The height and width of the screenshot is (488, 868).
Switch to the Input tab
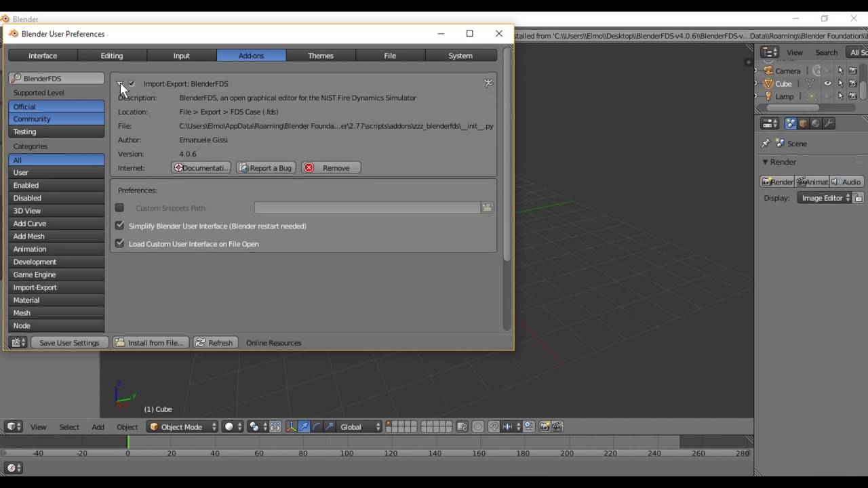coord(182,56)
